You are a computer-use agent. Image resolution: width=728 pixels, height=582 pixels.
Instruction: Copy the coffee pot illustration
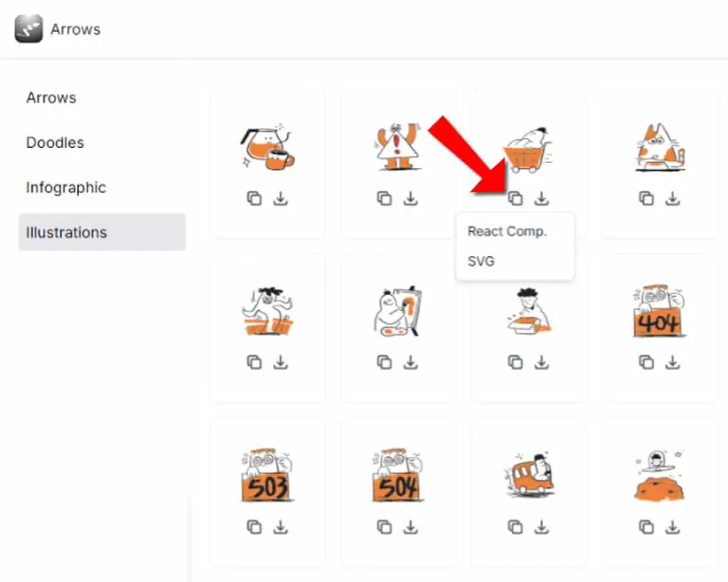point(254,199)
